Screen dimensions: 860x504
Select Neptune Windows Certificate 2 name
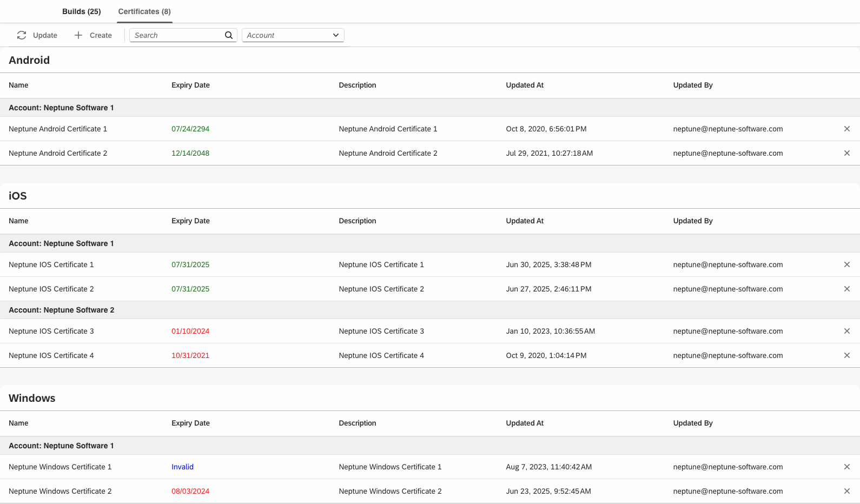pos(60,491)
